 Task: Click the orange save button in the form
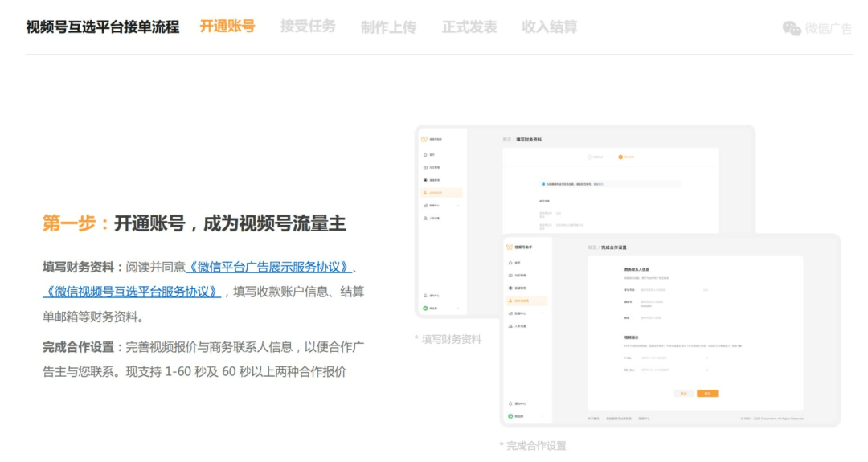coord(707,393)
